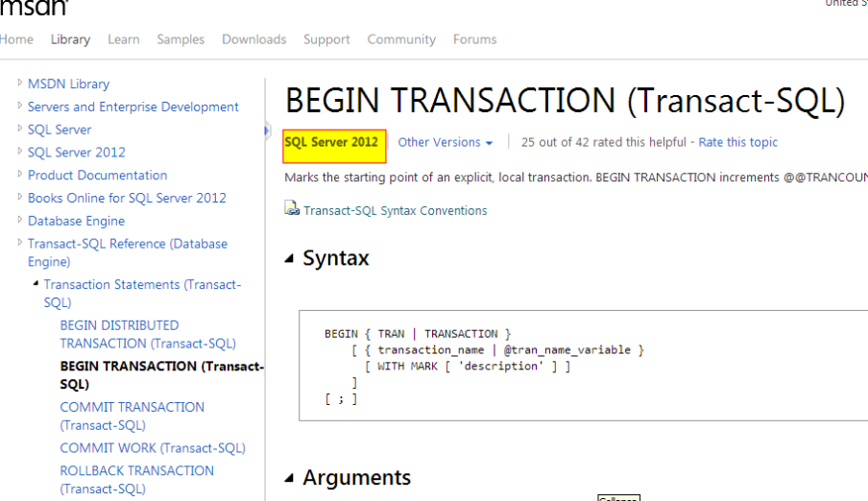868x501 pixels.
Task: Open COMMIT WORK (Transact-SQL) link
Action: (153, 448)
